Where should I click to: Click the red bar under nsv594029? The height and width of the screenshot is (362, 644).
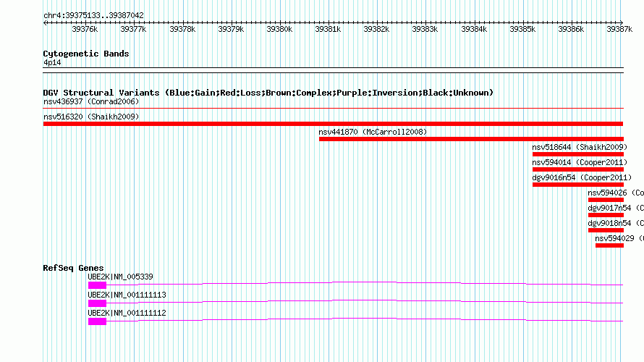(x=609, y=245)
